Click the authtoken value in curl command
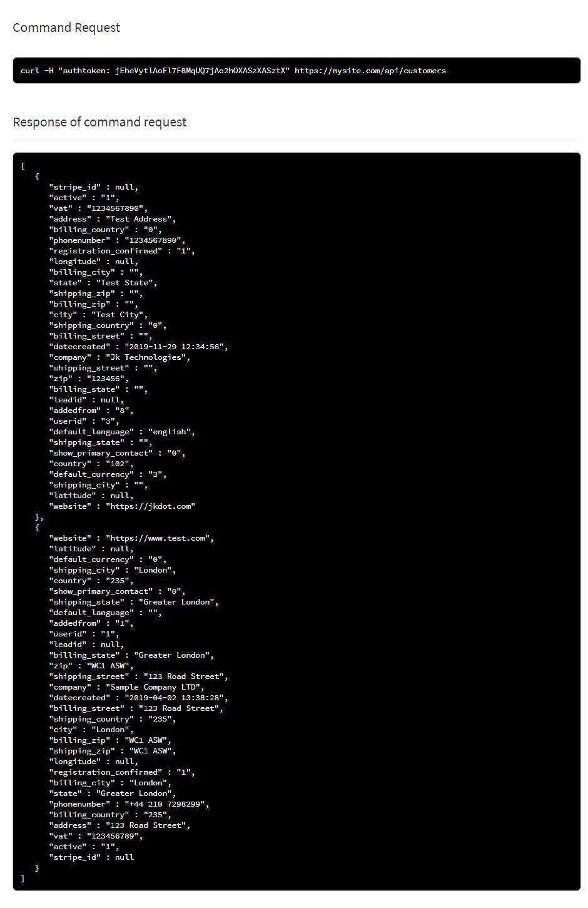This screenshot has width=588, height=908. pyautogui.click(x=202, y=71)
